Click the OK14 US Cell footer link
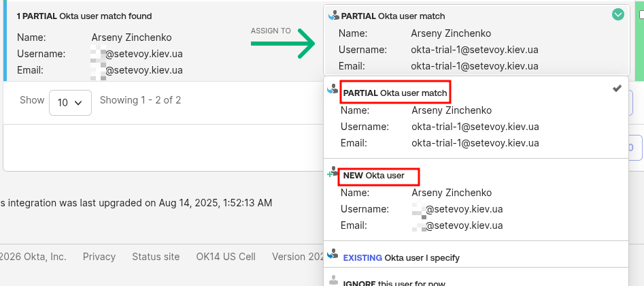 [x=226, y=257]
